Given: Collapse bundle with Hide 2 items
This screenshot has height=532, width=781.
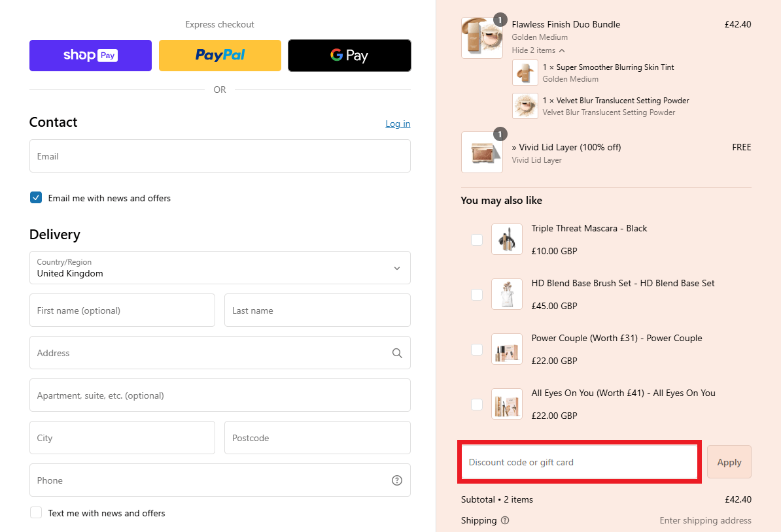Looking at the screenshot, I should (x=538, y=50).
